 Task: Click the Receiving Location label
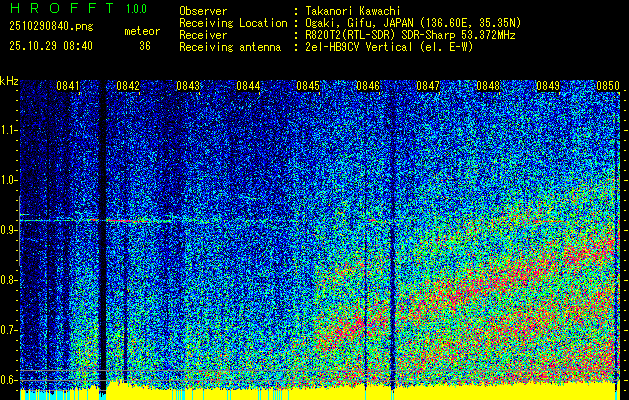pyautogui.click(x=233, y=23)
